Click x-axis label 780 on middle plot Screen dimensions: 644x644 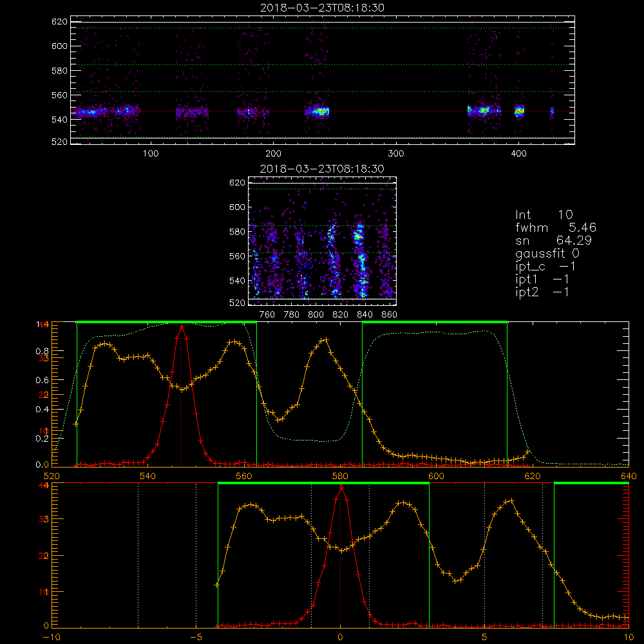pos(292,315)
